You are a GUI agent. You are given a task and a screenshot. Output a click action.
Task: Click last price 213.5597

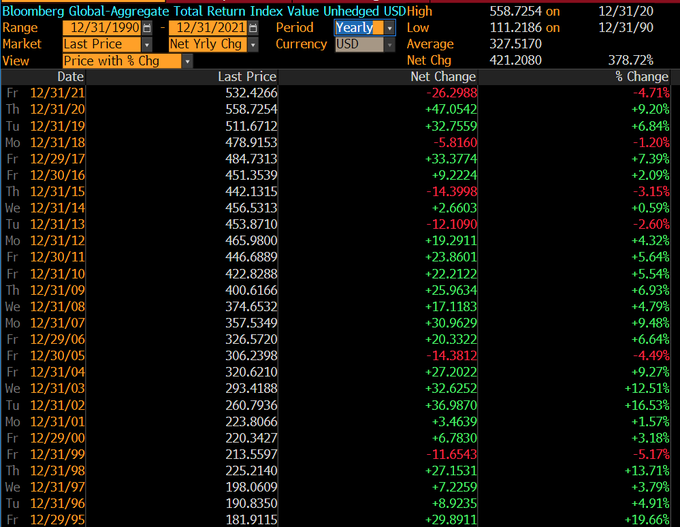point(251,454)
